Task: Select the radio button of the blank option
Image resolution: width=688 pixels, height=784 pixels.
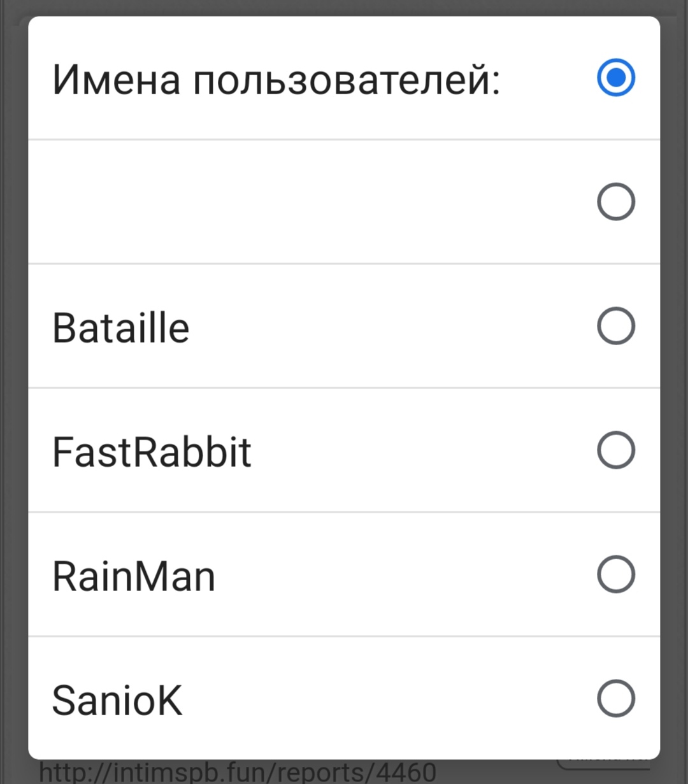Action: coord(615,202)
